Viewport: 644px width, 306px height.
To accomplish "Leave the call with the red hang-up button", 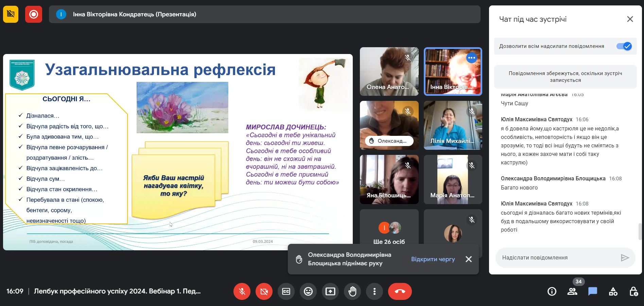I will [400, 291].
